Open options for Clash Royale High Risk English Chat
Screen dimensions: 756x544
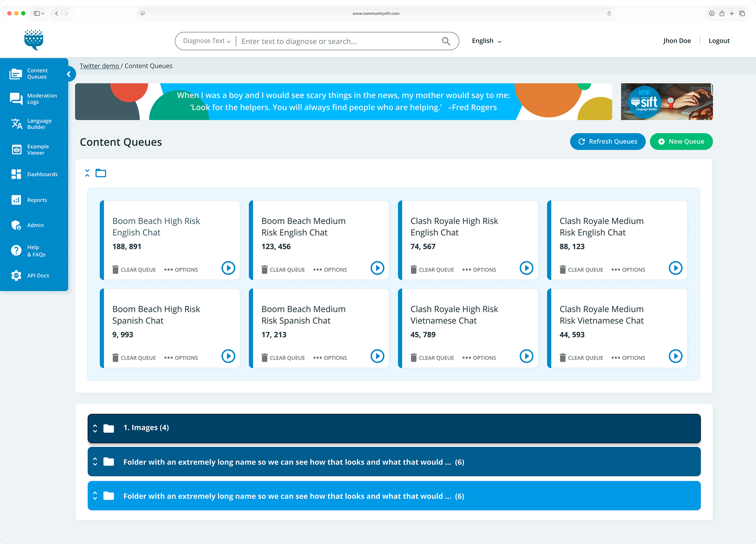pyautogui.click(x=479, y=270)
